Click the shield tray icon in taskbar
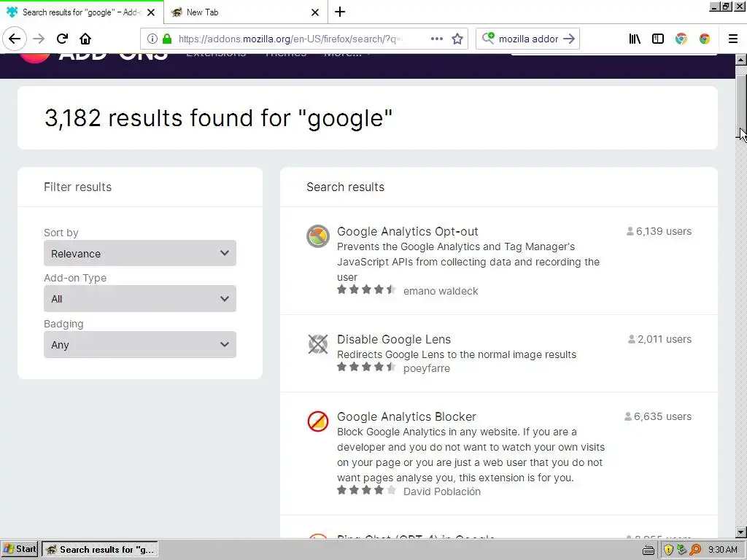Viewport: 747px width, 560px height. (x=668, y=550)
